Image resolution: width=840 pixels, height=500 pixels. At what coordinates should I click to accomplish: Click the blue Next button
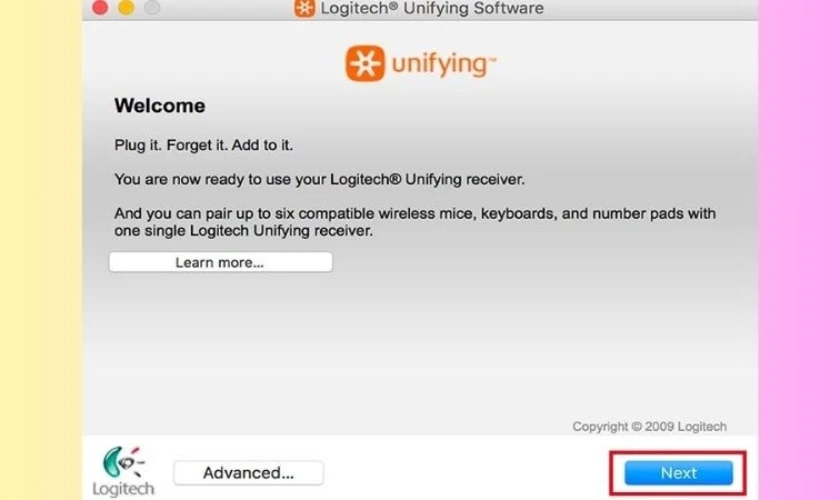click(x=678, y=473)
